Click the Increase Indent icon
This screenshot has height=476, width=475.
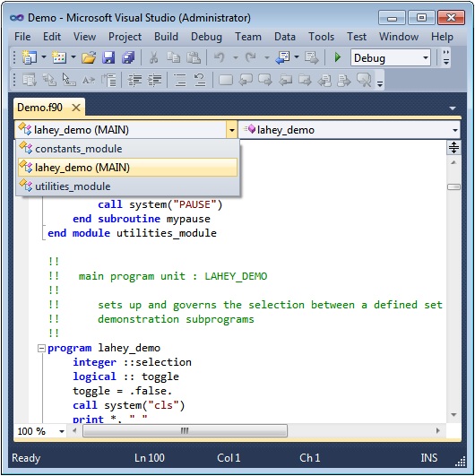(155, 81)
